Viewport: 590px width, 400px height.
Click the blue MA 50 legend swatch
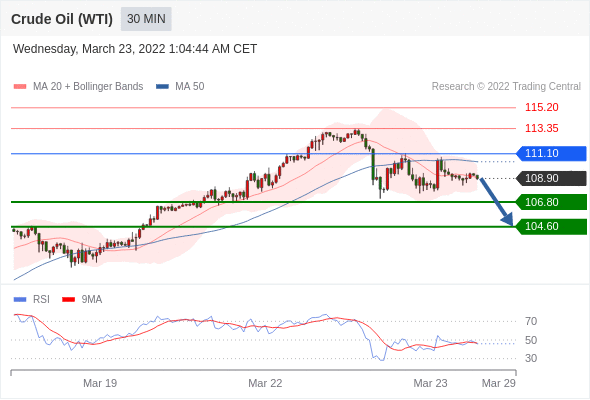pyautogui.click(x=162, y=87)
